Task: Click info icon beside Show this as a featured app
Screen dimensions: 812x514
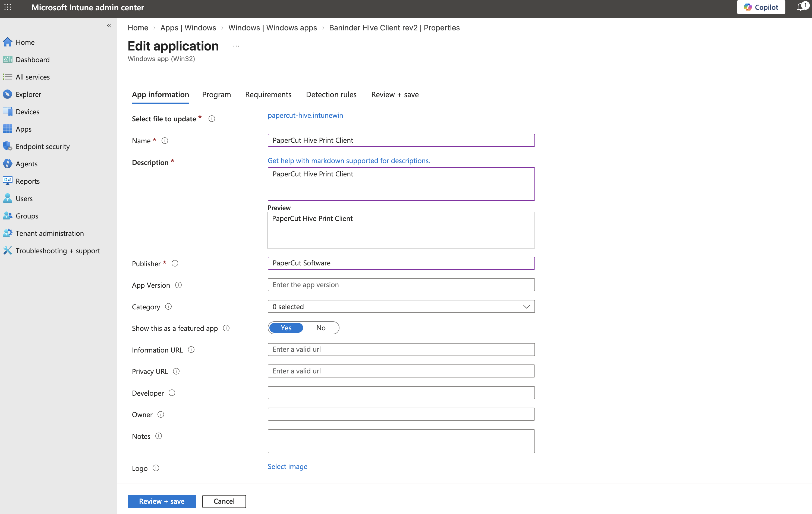Action: pyautogui.click(x=226, y=328)
